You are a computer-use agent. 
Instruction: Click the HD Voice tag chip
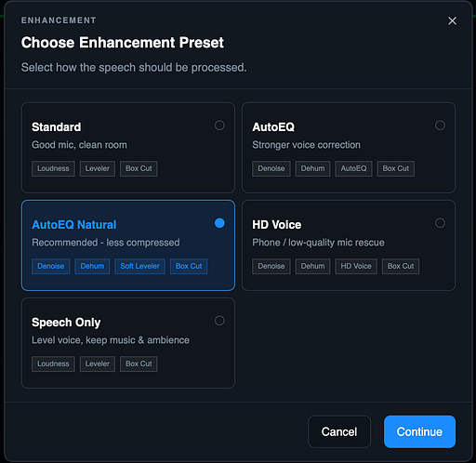(356, 266)
